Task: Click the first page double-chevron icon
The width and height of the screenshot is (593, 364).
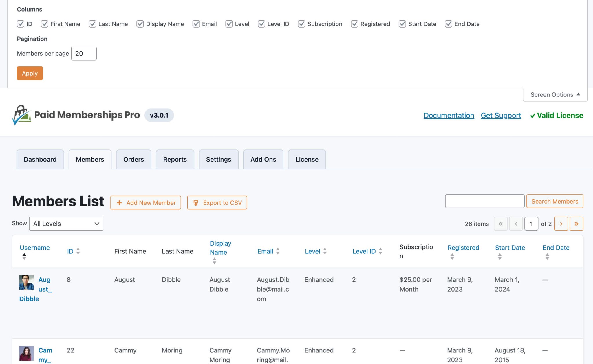Action: 500,224
